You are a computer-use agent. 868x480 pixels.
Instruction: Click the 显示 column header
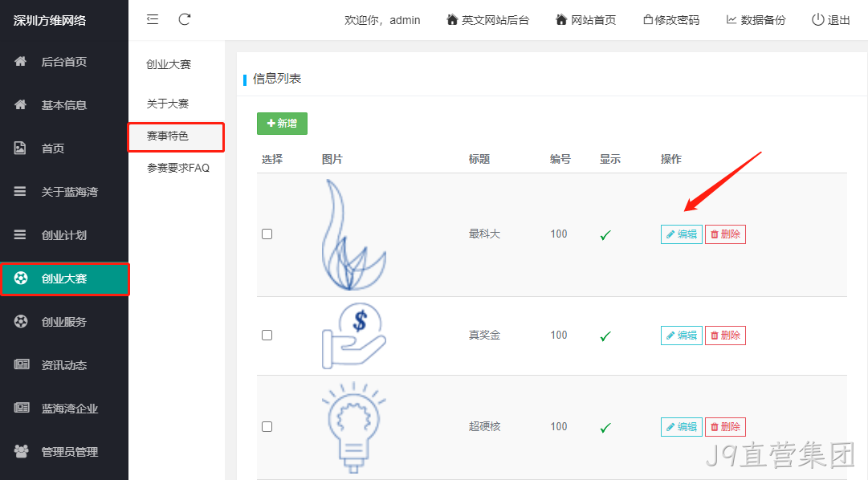pos(610,160)
